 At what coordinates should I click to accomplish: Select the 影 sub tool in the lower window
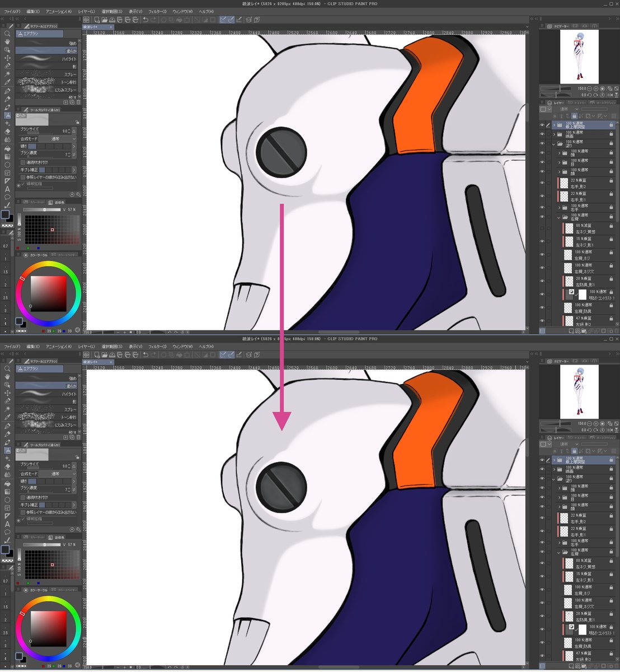pos(46,402)
